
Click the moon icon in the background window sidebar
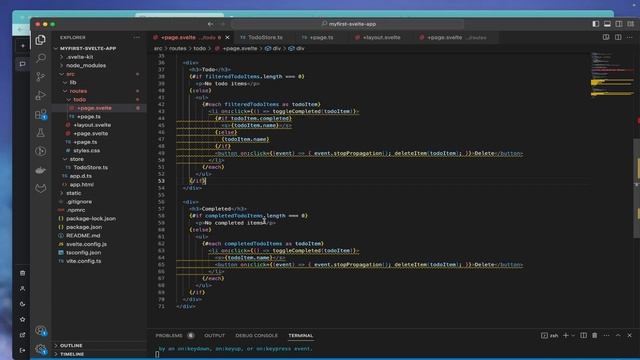(22, 304)
